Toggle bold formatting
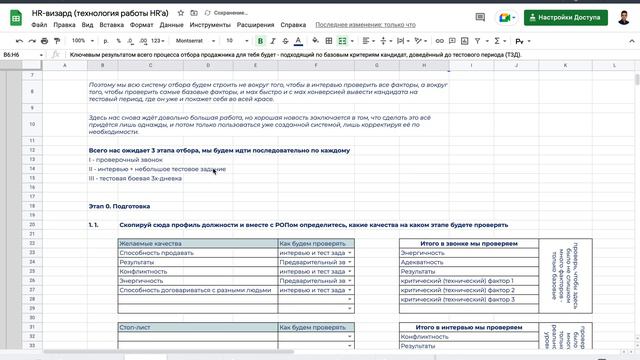The height and width of the screenshot is (360, 640). coord(260,41)
